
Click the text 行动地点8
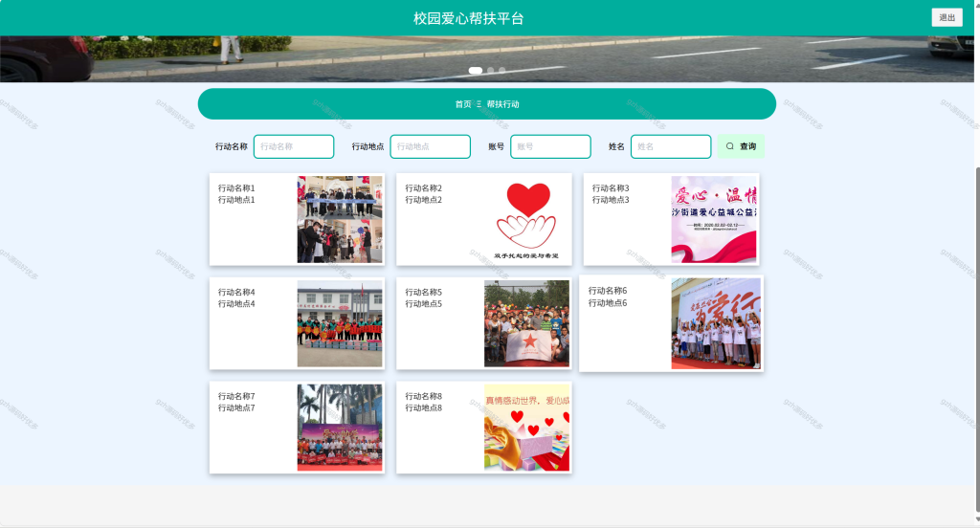click(x=423, y=408)
